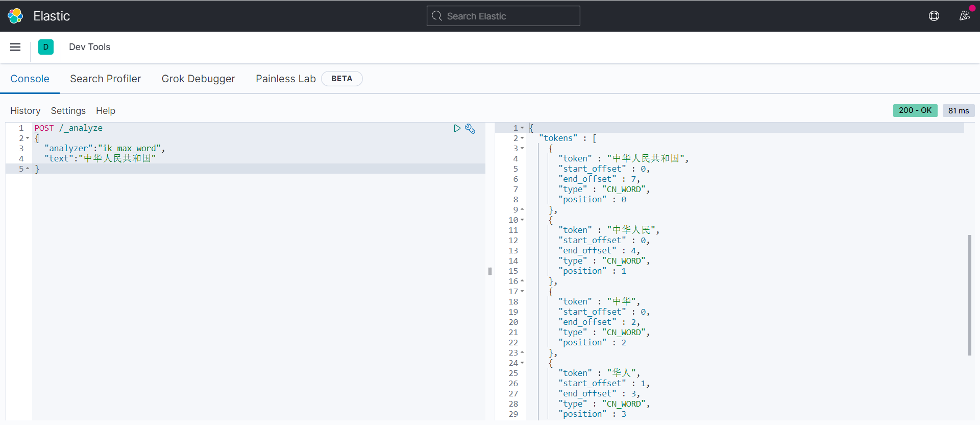980x425 pixels.
Task: Click the "analyzer":"ik_max_word" line
Action: [x=105, y=149]
